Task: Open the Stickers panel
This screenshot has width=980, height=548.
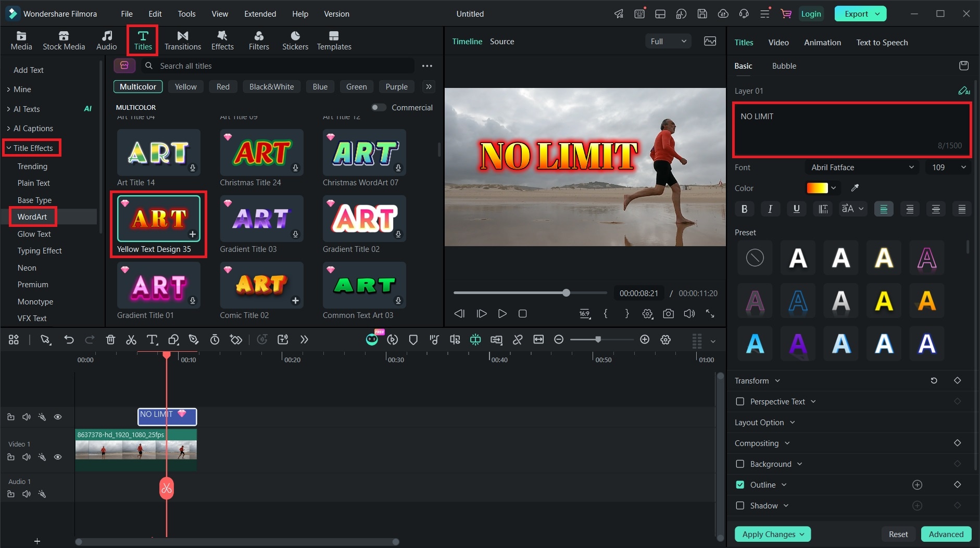Action: point(295,40)
